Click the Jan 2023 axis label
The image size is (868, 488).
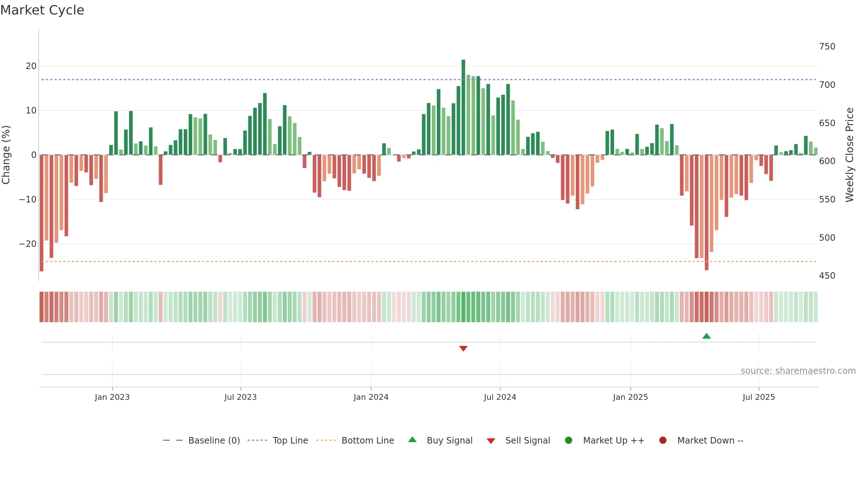tap(112, 397)
